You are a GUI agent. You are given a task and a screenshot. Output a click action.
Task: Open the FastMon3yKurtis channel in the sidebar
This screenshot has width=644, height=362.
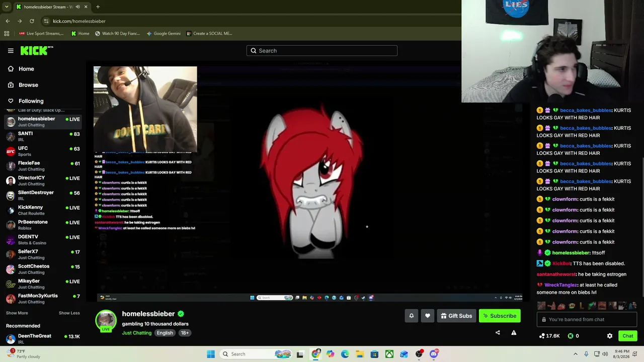click(x=43, y=299)
